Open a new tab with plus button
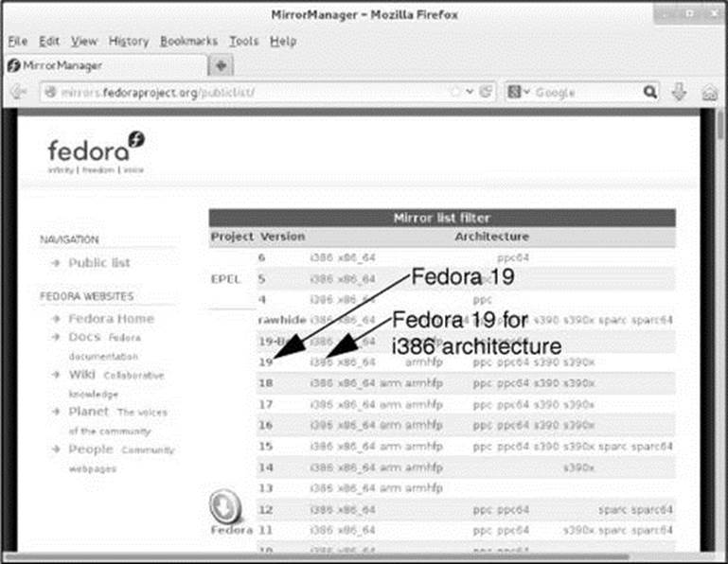The width and height of the screenshot is (728, 564). click(221, 65)
